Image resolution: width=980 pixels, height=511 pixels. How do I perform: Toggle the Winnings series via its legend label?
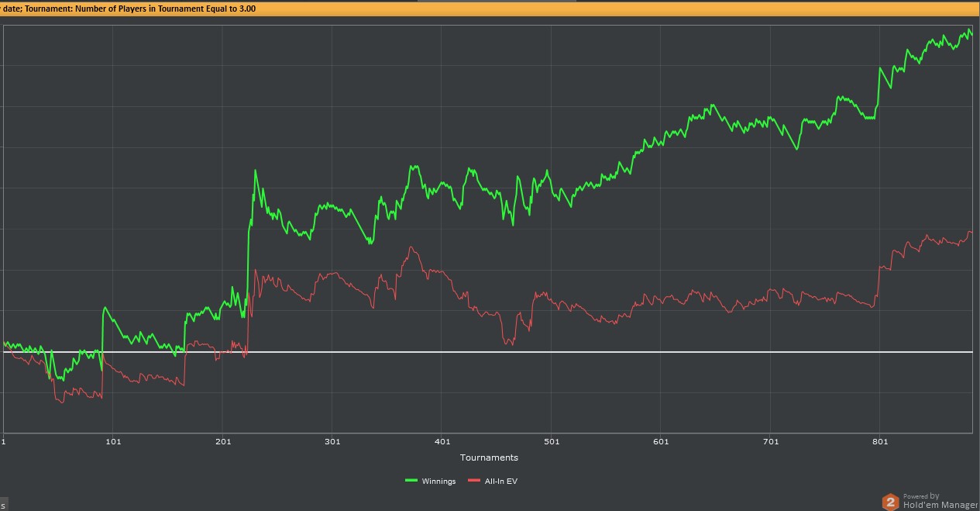pos(438,482)
